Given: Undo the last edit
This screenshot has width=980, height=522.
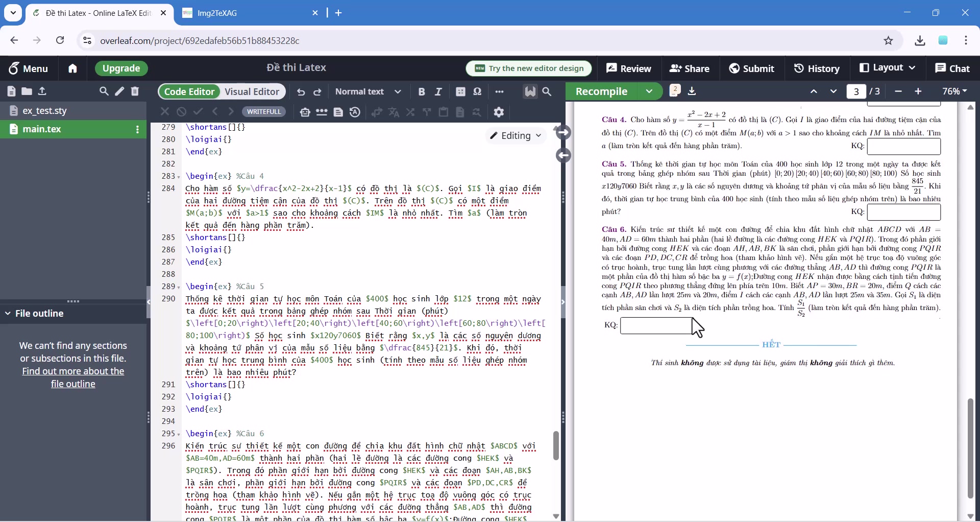Looking at the screenshot, I should tap(301, 92).
